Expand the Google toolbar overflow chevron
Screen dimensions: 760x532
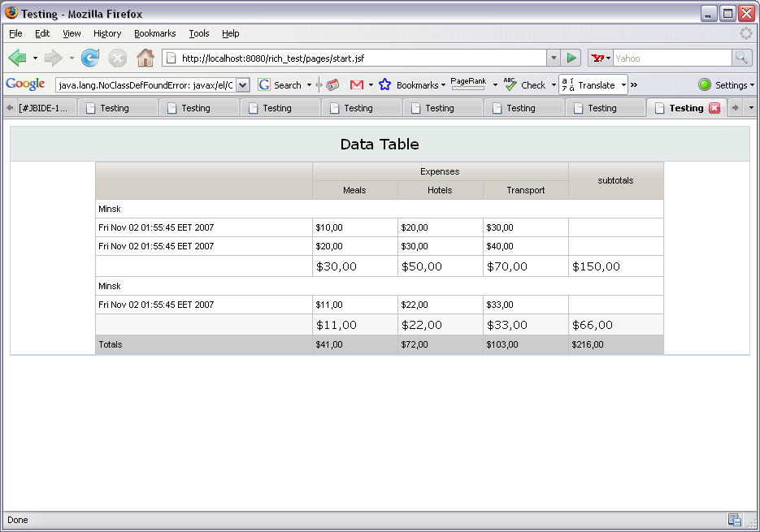click(633, 85)
